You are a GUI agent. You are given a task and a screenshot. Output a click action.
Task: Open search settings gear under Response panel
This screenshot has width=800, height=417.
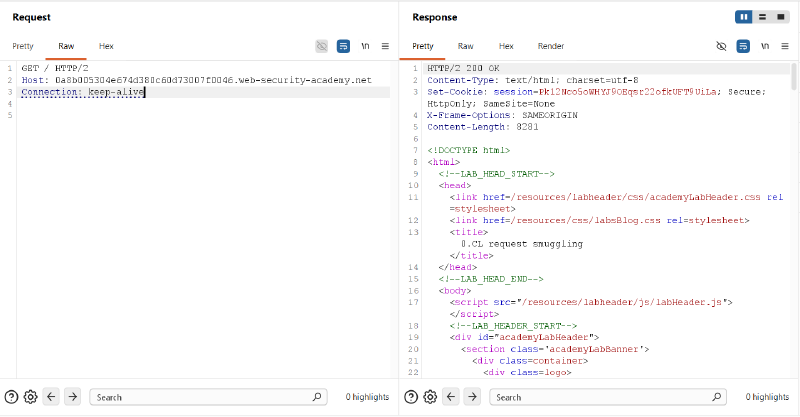click(x=430, y=397)
